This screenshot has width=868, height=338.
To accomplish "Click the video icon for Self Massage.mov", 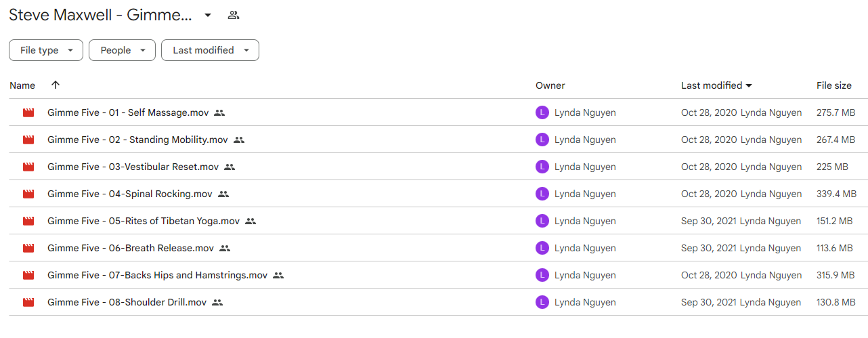I will (x=28, y=113).
